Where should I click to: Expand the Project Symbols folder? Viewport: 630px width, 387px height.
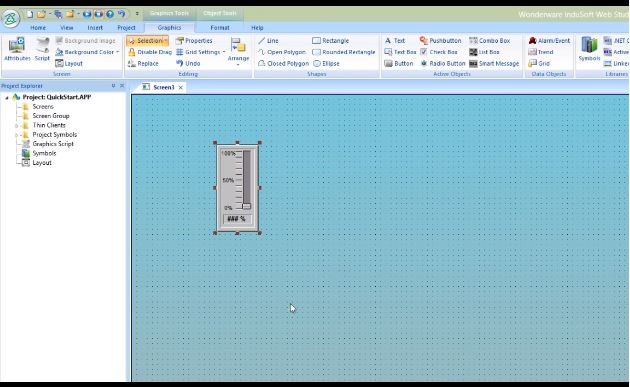click(16, 135)
